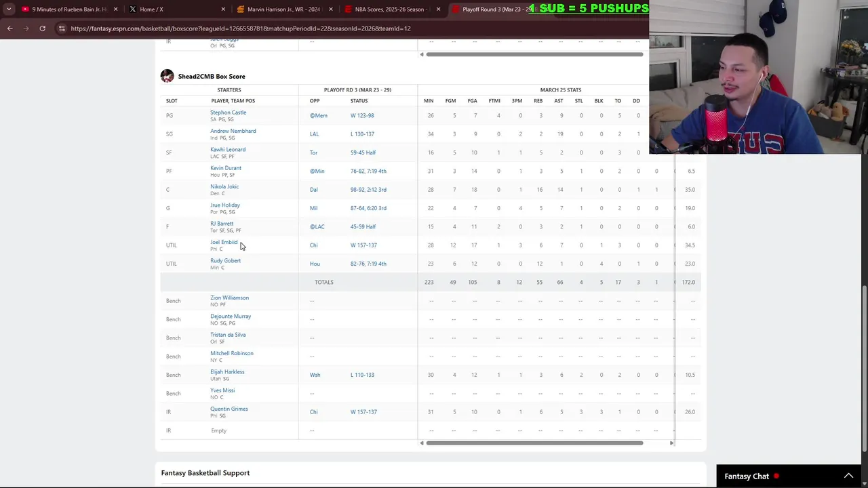Screen dimensions: 868x488
Task: Open site information icon in address bar
Action: coord(62,28)
